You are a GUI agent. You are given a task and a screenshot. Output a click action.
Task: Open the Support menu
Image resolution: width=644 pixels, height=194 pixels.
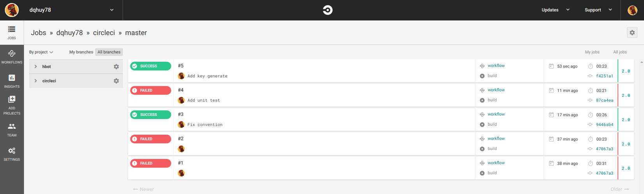click(598, 10)
